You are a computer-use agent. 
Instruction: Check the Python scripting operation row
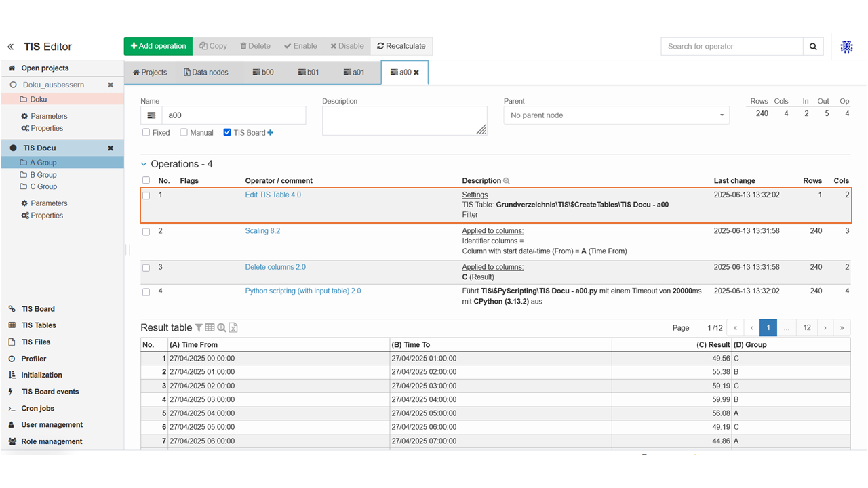(x=146, y=292)
